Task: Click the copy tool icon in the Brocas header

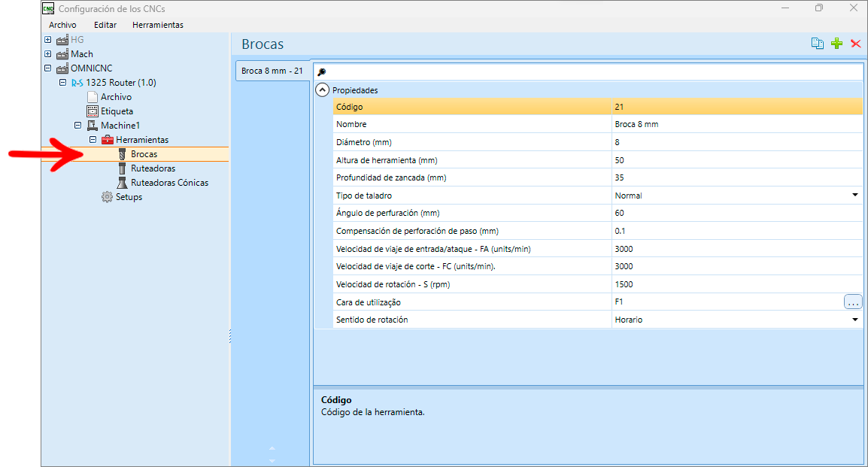Action: click(817, 43)
